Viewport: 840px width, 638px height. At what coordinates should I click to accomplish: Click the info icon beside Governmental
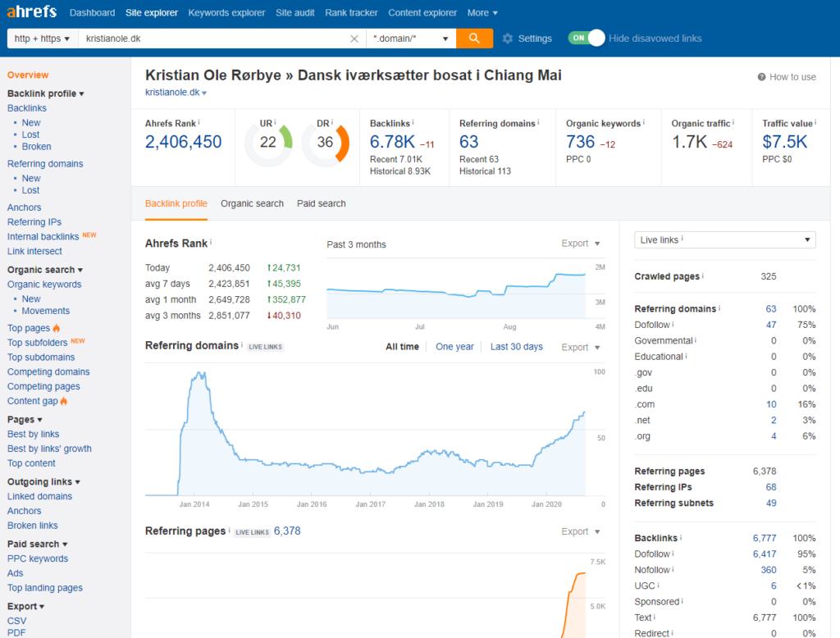tap(696, 340)
